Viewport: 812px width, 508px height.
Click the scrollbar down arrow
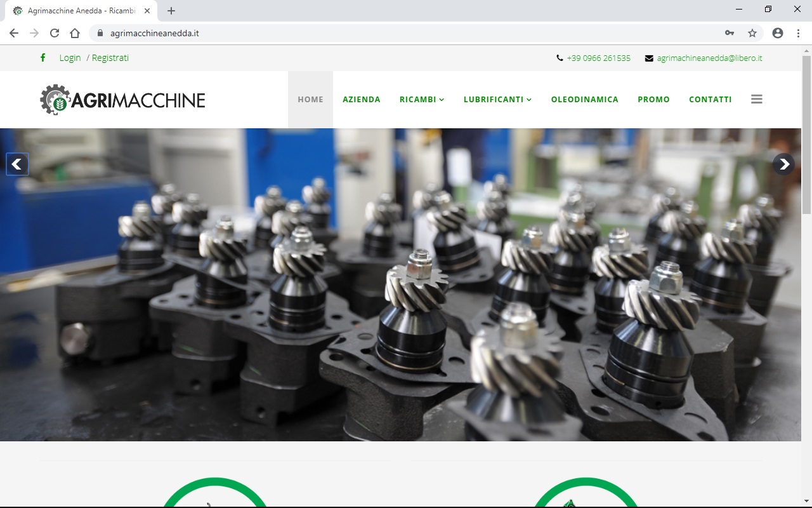tap(806, 500)
